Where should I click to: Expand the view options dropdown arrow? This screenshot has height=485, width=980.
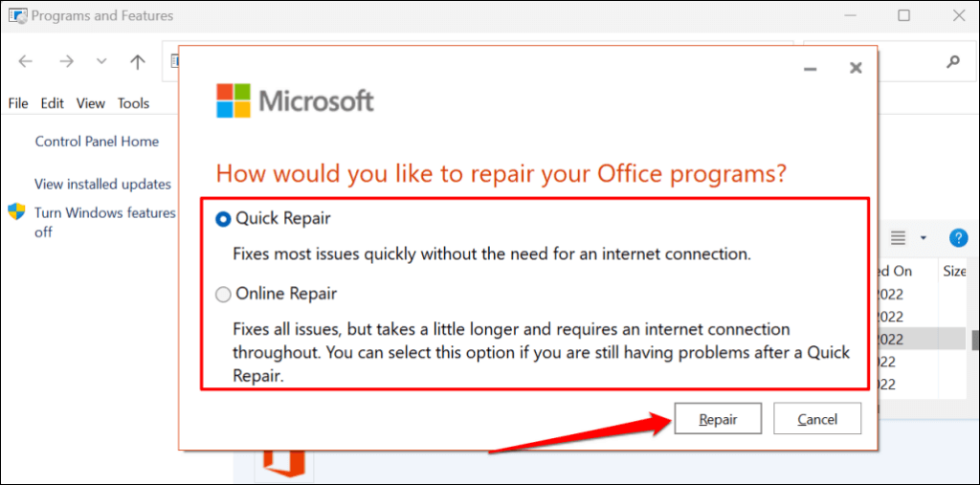(923, 237)
